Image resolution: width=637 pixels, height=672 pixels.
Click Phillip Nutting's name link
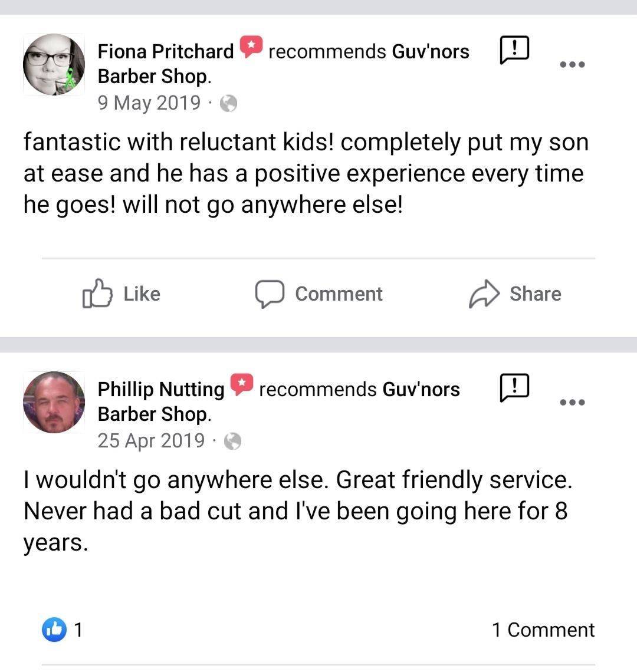tap(161, 389)
